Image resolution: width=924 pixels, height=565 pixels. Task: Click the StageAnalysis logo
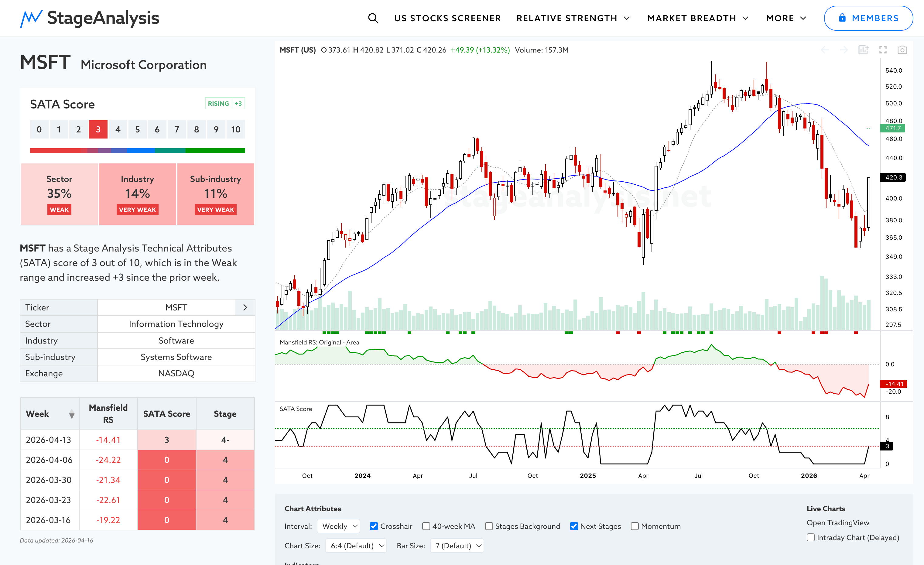(x=90, y=18)
